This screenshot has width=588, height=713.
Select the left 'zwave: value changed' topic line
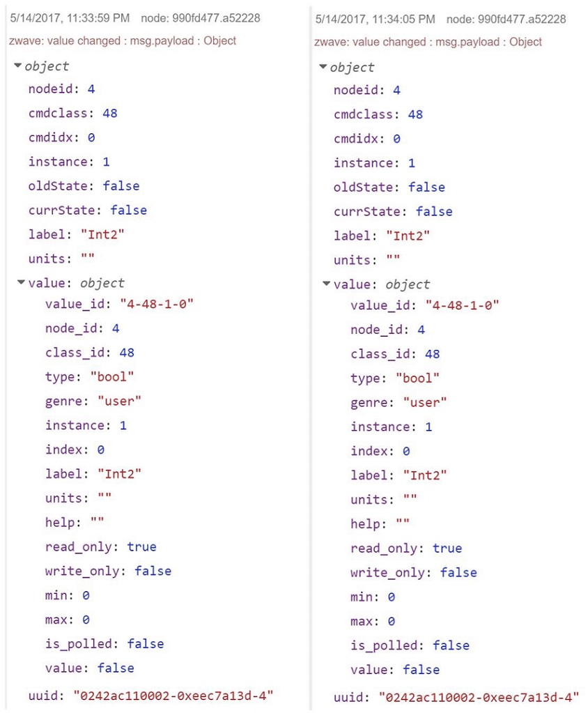pos(123,41)
